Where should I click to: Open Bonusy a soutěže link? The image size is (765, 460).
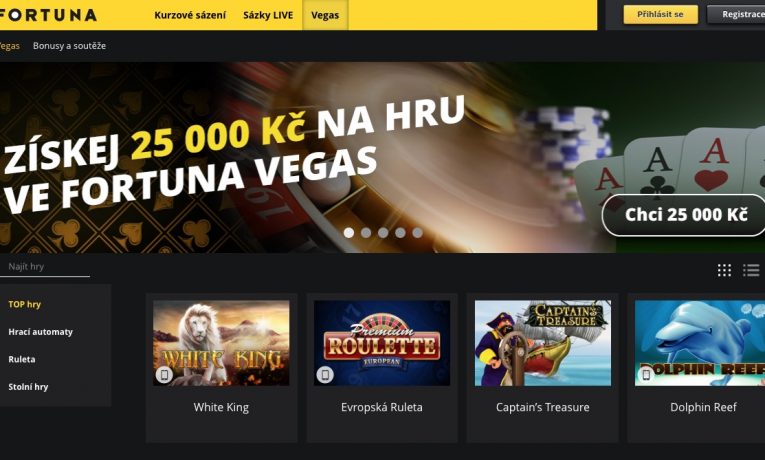(69, 46)
